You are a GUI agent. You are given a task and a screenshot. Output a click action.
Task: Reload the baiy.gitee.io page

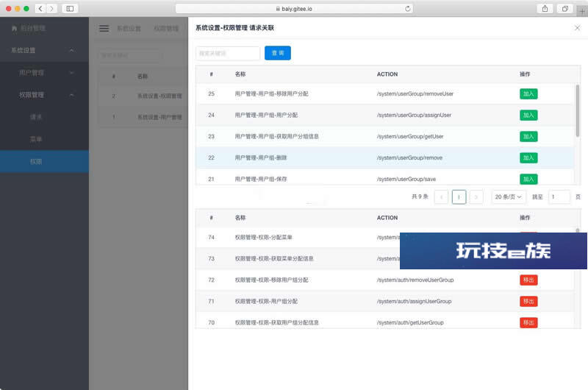(x=408, y=9)
